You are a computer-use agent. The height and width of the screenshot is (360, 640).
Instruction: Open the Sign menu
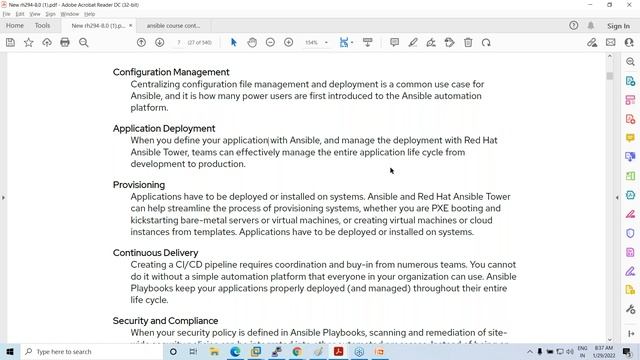tap(50, 14)
